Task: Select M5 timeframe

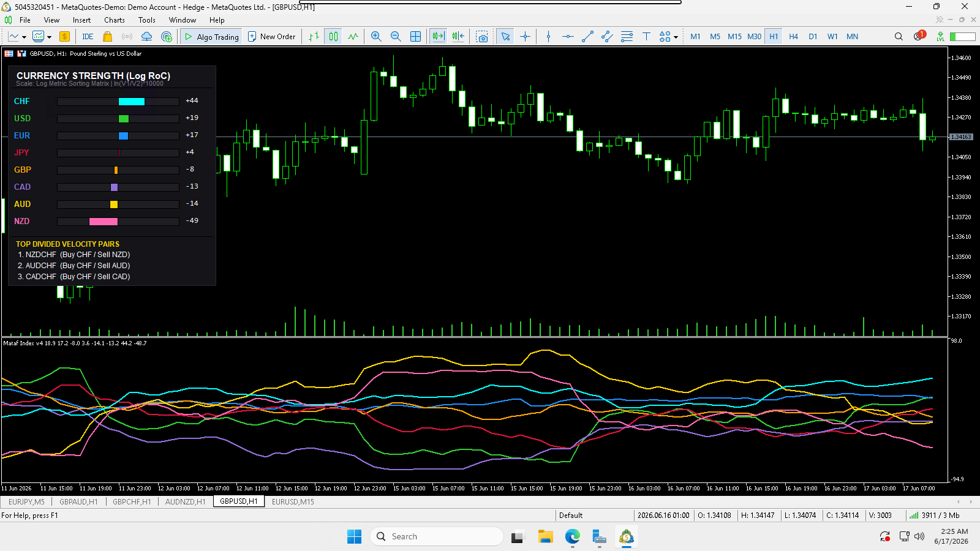Action: click(715, 37)
